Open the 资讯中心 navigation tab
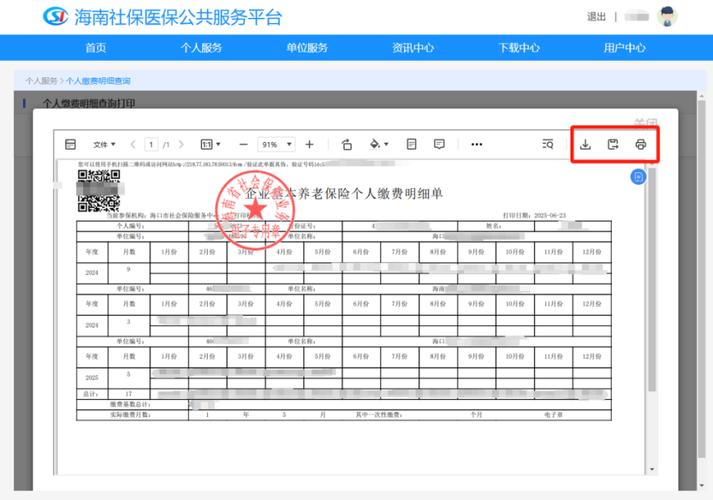The image size is (713, 500). pos(413,48)
